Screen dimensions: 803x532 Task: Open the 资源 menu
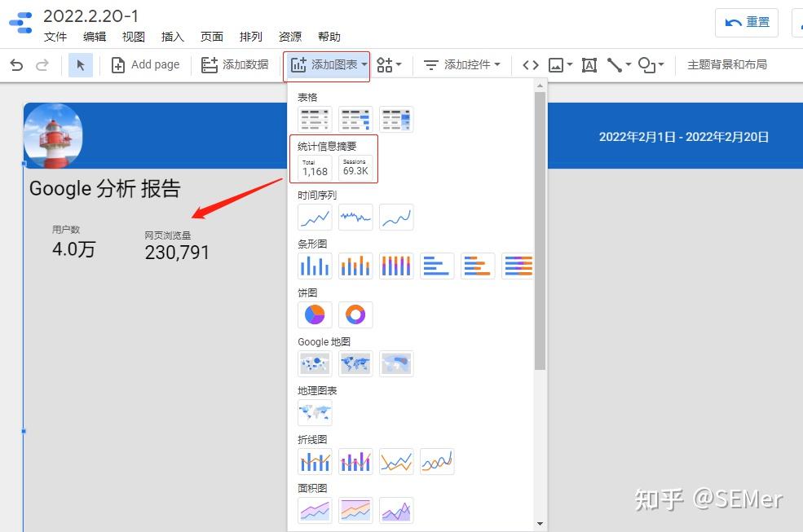[x=289, y=37]
